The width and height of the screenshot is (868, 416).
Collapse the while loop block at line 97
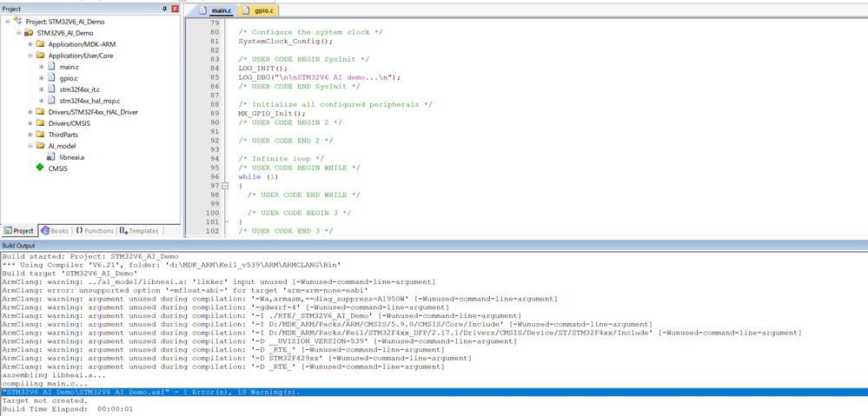tap(225, 186)
